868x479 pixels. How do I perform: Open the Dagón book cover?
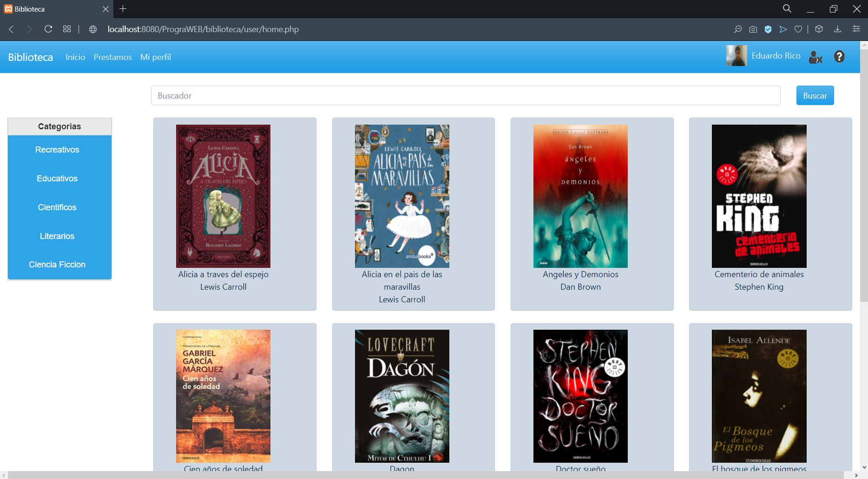coord(402,396)
